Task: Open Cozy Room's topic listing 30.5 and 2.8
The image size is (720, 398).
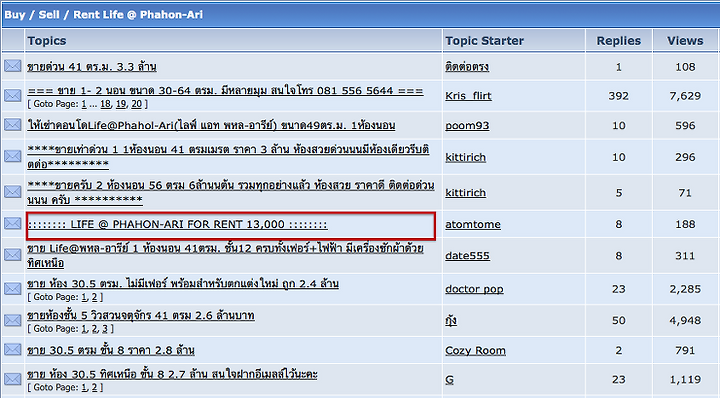Action: [x=111, y=350]
